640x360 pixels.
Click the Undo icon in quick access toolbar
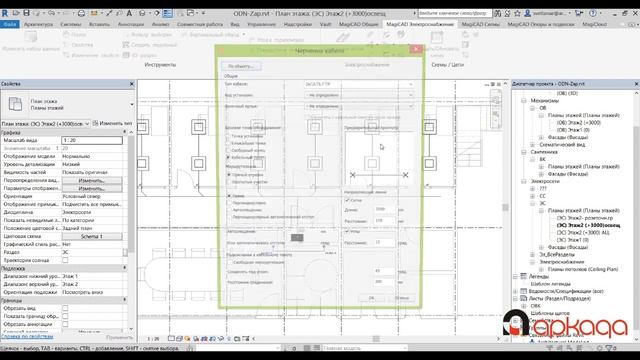51,13
